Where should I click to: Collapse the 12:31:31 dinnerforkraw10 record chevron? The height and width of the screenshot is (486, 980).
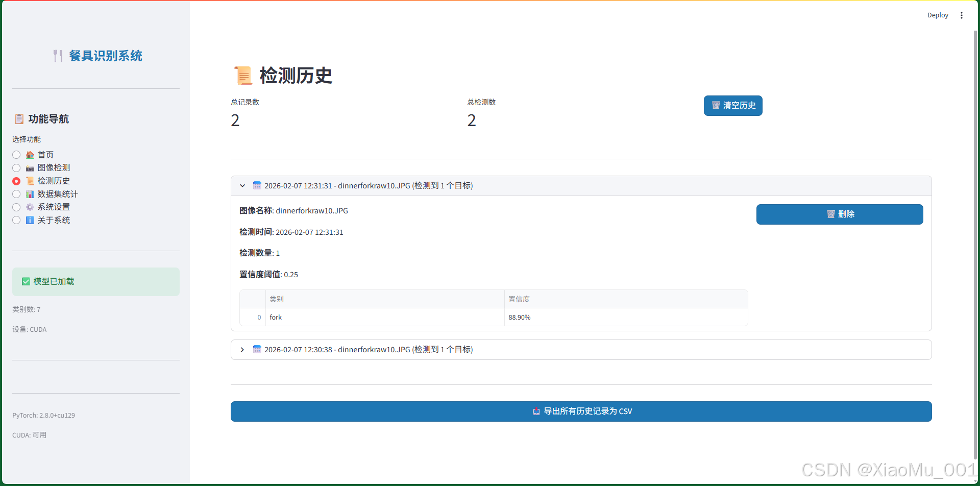[242, 185]
